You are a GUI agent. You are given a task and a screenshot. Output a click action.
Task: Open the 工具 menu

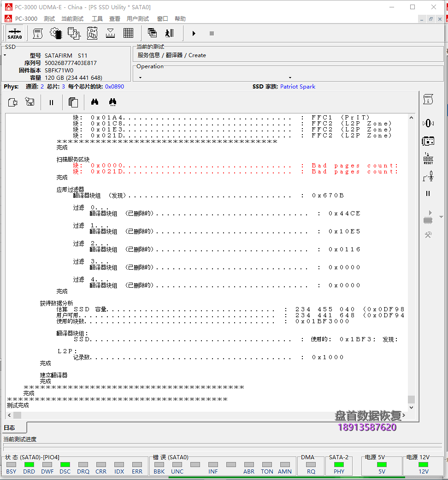click(x=97, y=18)
